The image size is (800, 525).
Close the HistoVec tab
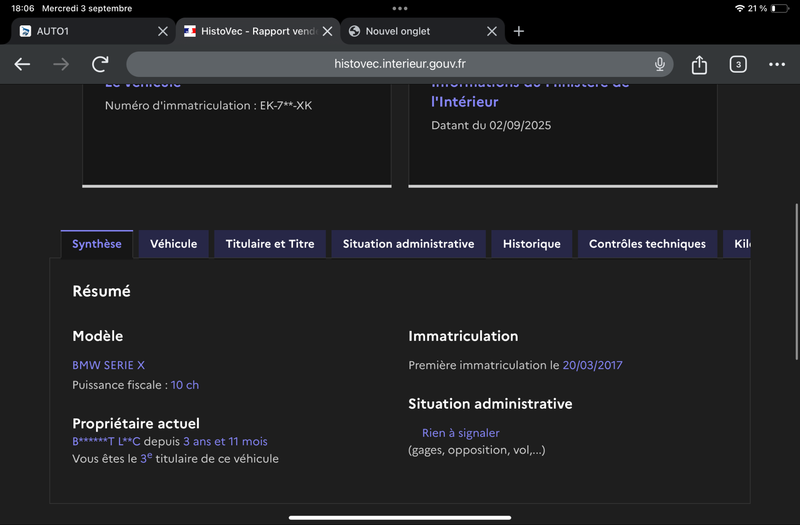[328, 31]
